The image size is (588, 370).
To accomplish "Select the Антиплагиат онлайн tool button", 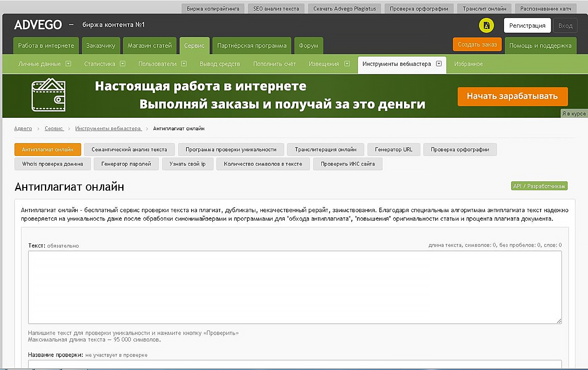I will [x=47, y=149].
